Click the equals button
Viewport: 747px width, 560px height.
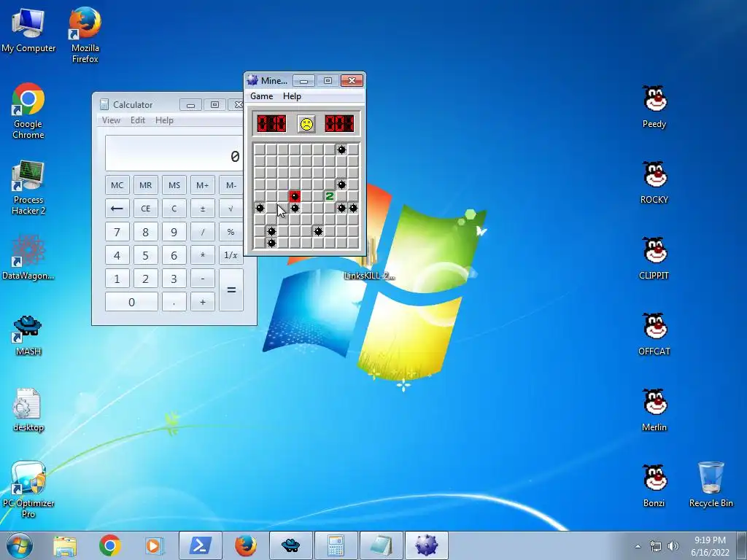pyautogui.click(x=231, y=290)
